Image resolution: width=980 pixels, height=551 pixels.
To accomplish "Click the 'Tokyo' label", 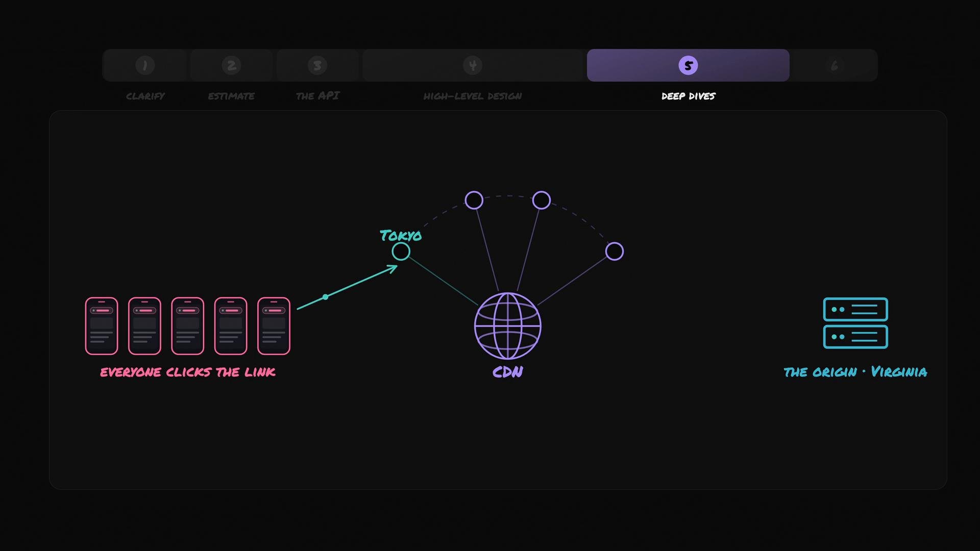I will (401, 235).
